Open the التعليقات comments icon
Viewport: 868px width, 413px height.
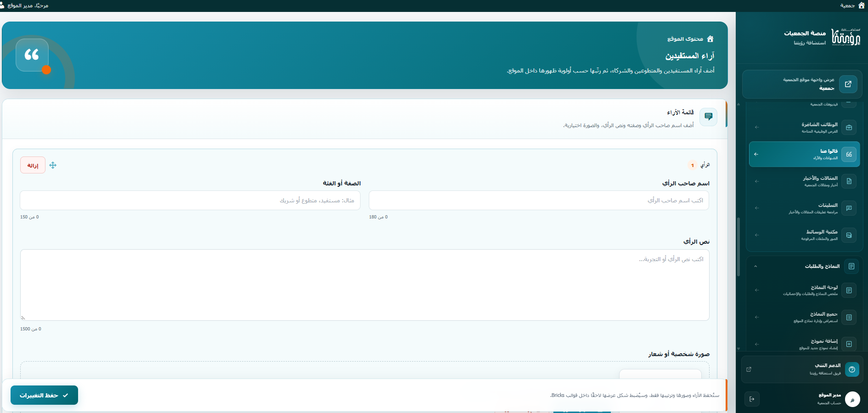point(849,208)
